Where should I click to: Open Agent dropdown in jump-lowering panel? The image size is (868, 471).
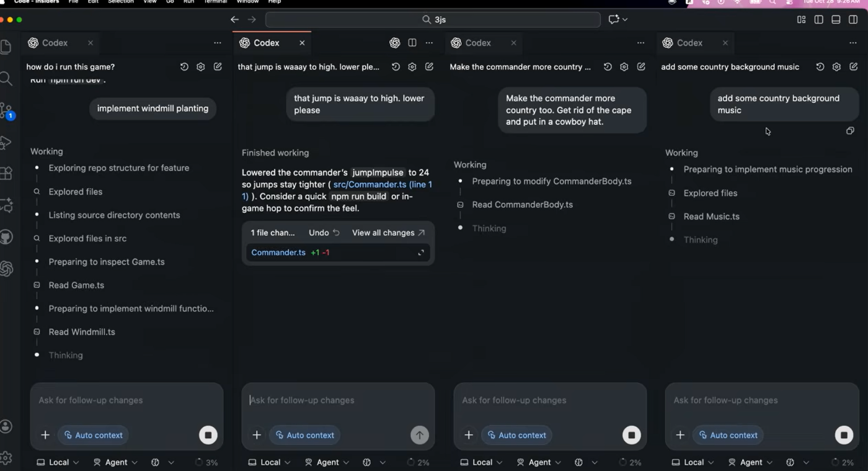(327, 462)
